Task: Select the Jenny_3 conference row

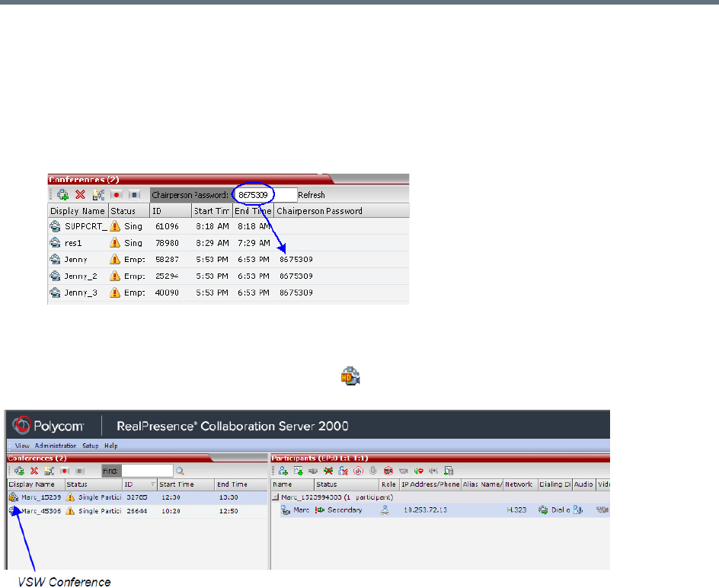Action: (228, 292)
